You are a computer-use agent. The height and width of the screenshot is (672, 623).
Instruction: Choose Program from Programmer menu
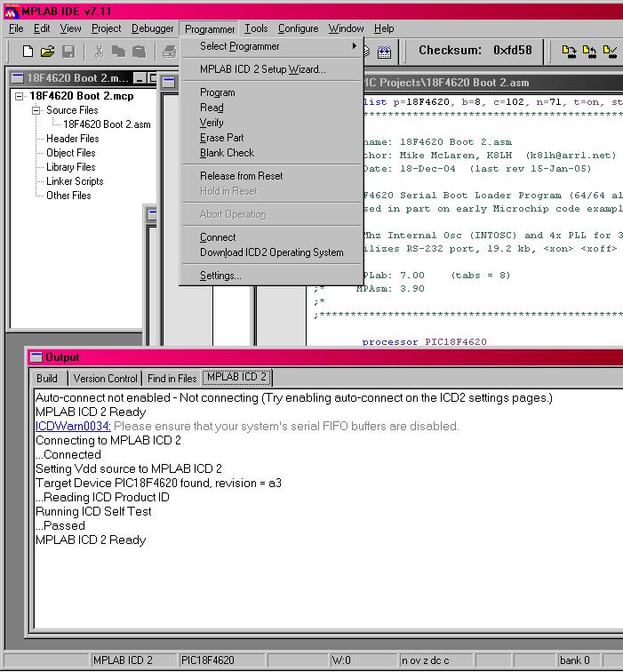tap(272, 92)
